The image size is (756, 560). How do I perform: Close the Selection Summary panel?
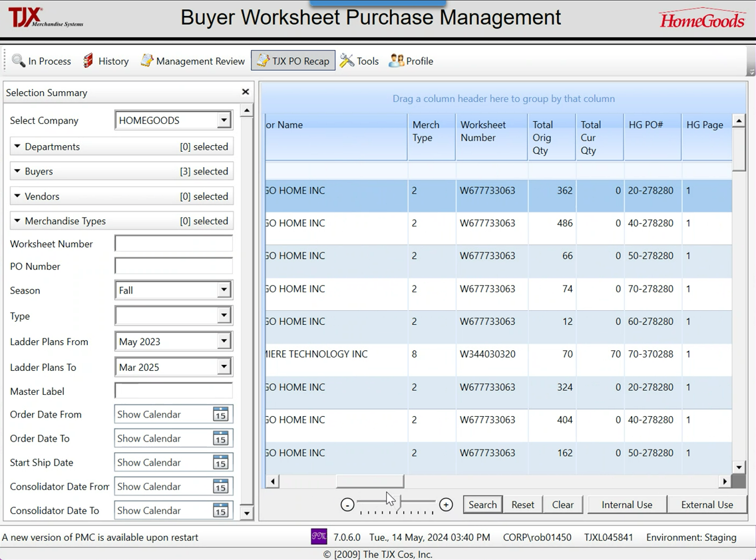[x=246, y=92]
